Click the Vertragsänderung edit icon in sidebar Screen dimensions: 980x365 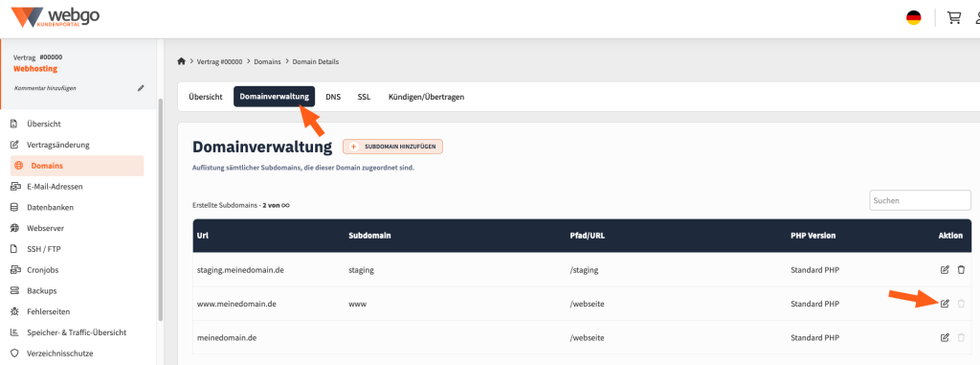click(x=14, y=145)
